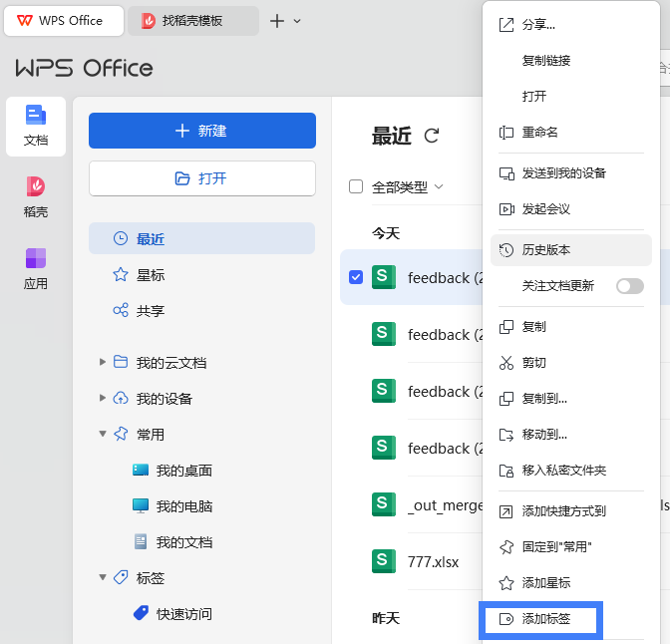The image size is (670, 644).
Task: Choose 复制 from the context menu
Action: 571,327
